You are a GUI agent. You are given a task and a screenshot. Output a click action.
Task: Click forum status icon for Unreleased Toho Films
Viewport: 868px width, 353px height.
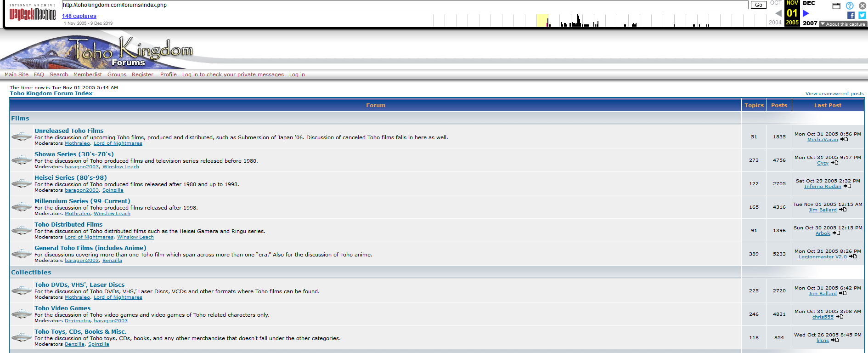pos(21,137)
